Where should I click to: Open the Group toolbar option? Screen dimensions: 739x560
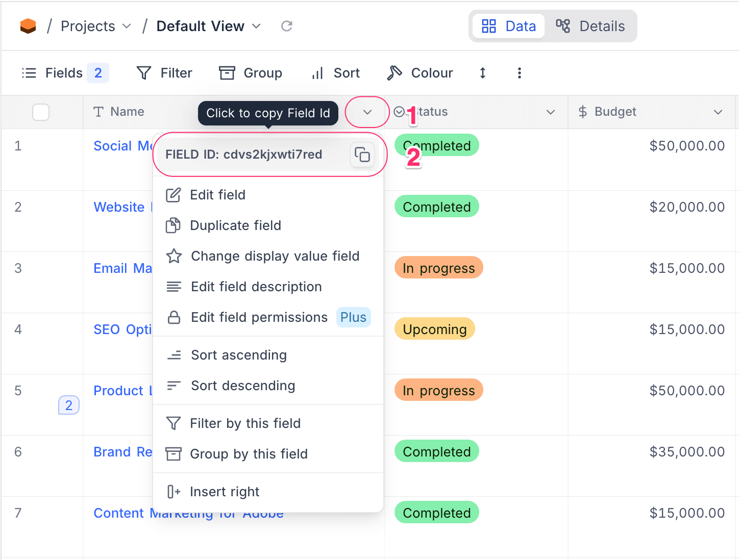click(251, 73)
